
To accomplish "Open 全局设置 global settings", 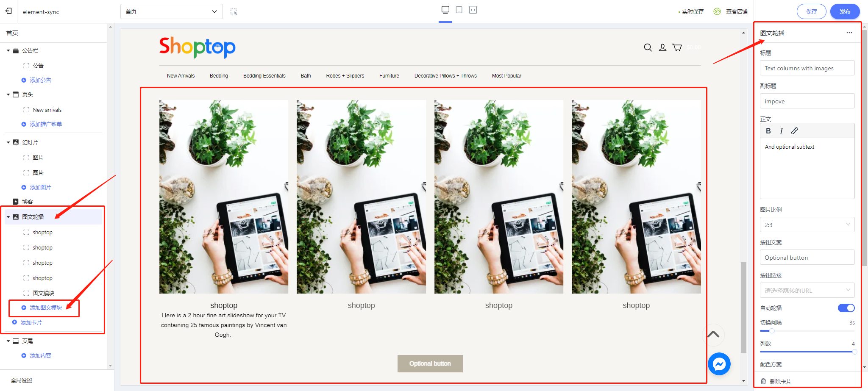I will pos(22,380).
